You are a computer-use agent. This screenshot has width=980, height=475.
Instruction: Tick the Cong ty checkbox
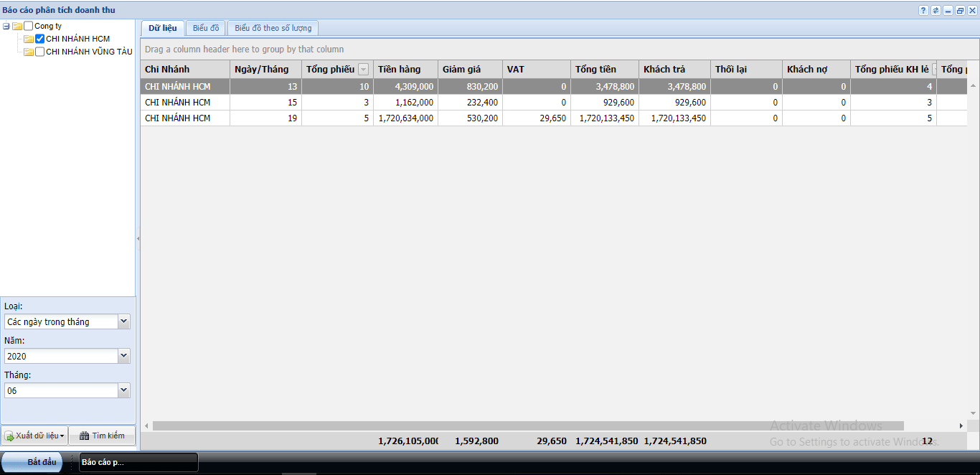pyautogui.click(x=29, y=26)
